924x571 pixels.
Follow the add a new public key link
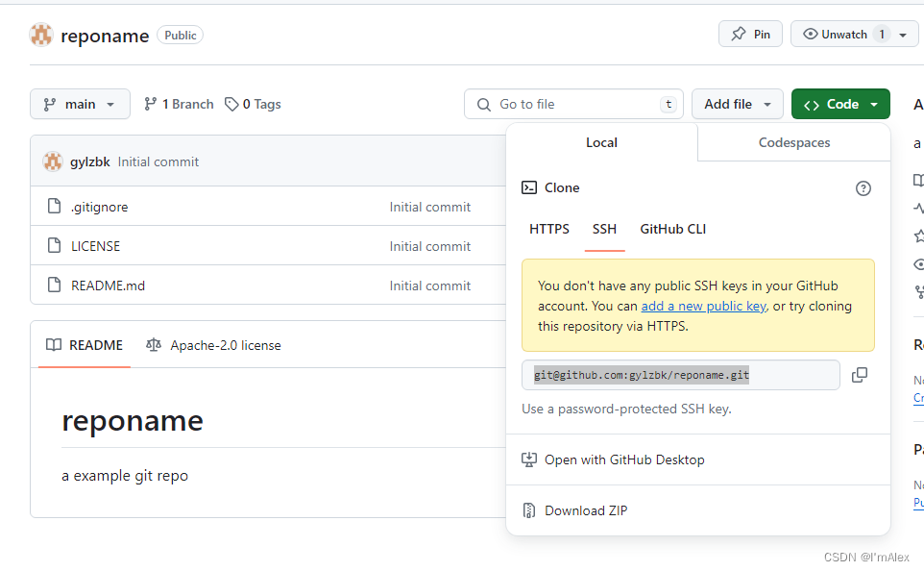click(704, 306)
